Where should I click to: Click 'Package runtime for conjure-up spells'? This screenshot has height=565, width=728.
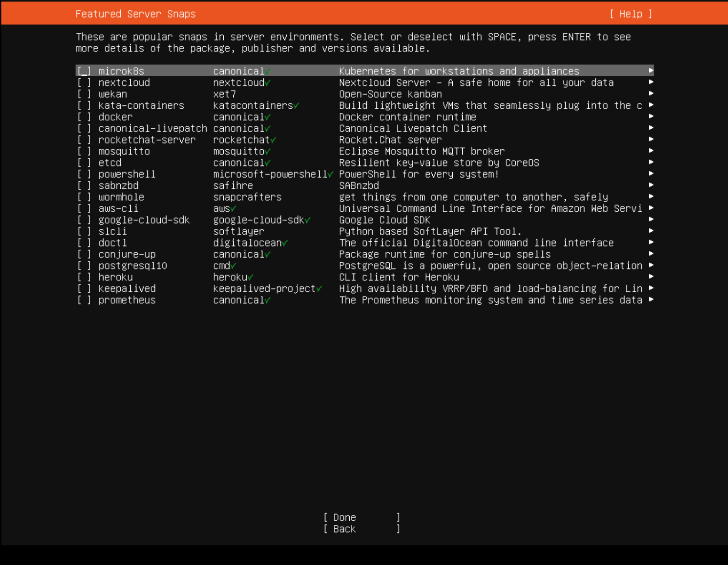click(x=445, y=254)
